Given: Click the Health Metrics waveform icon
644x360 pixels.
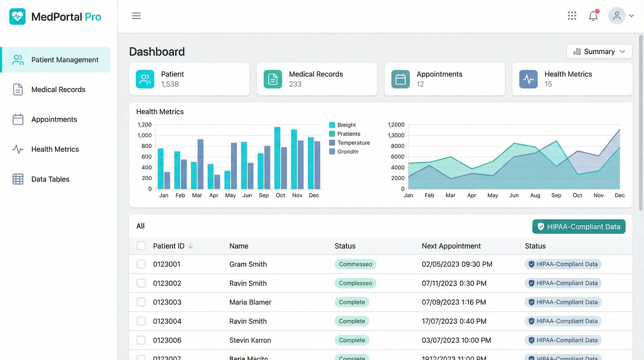Looking at the screenshot, I should pyautogui.click(x=17, y=149).
